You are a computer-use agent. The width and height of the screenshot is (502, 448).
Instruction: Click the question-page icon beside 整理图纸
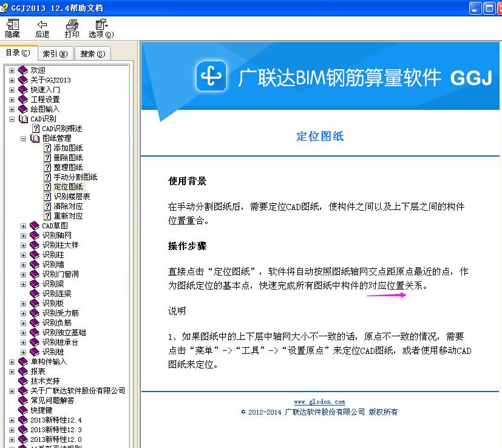[x=47, y=167]
